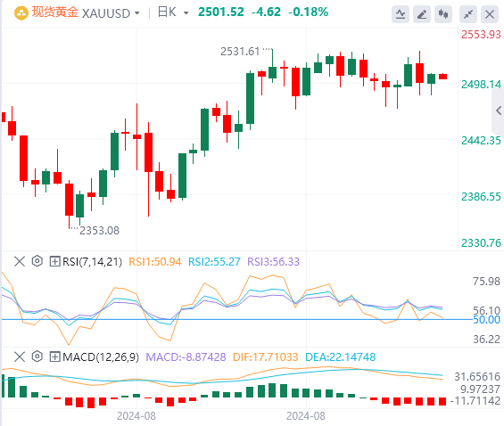Open the XAUUSD symbol dropdown arrow
This screenshot has height=426, width=504.
point(137,13)
